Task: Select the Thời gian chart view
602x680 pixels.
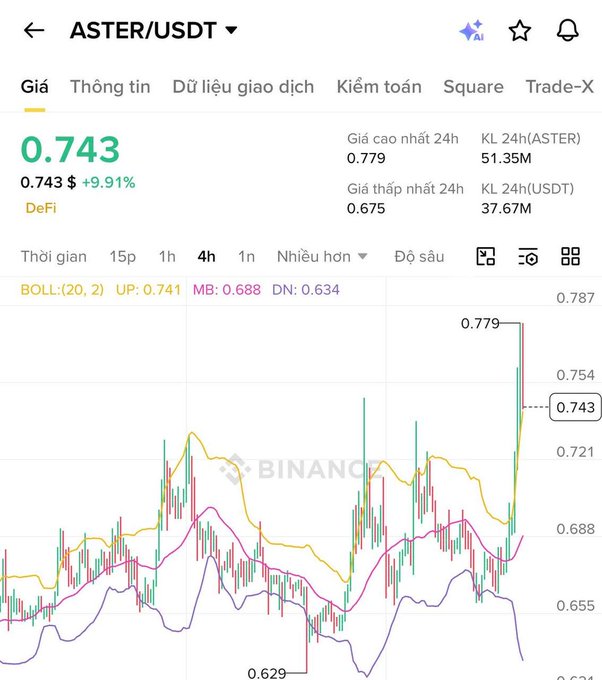Action: coord(54,257)
